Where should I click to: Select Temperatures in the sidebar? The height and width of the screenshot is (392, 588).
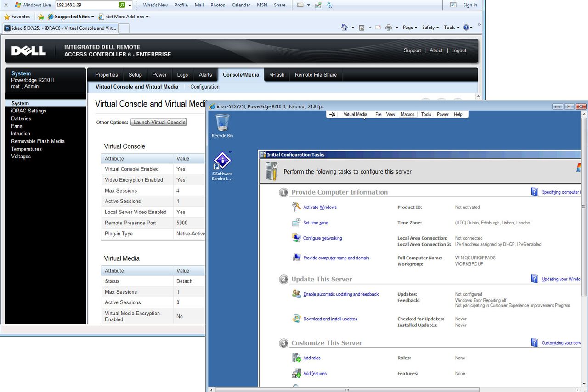click(26, 149)
